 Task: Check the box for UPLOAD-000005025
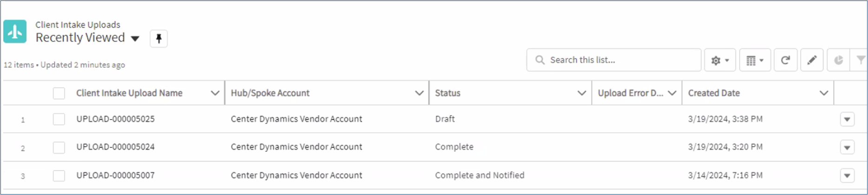(59, 119)
